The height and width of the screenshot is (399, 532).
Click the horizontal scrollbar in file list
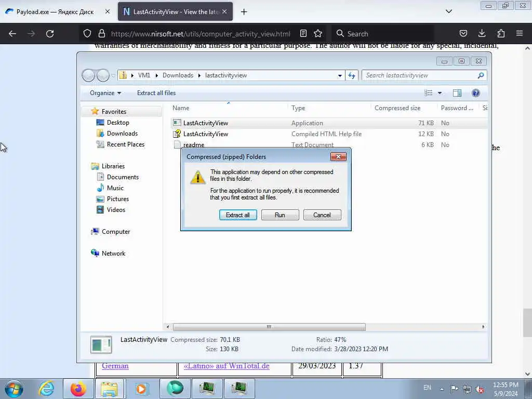[269, 327]
